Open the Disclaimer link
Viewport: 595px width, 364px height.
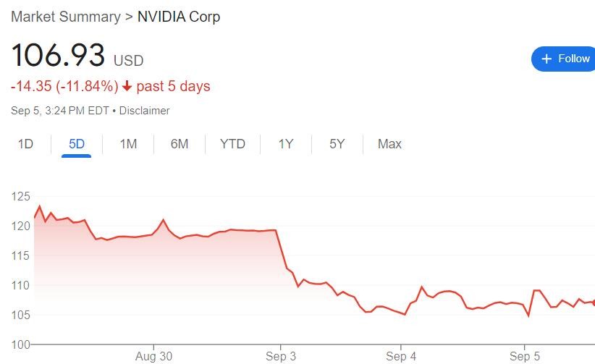[x=144, y=111]
